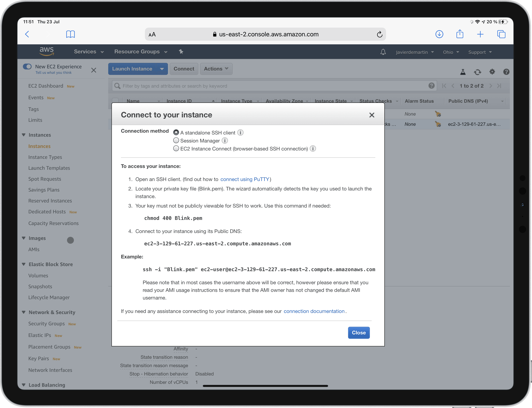
Task: Click the pin shortcuts icon
Action: [x=181, y=51]
